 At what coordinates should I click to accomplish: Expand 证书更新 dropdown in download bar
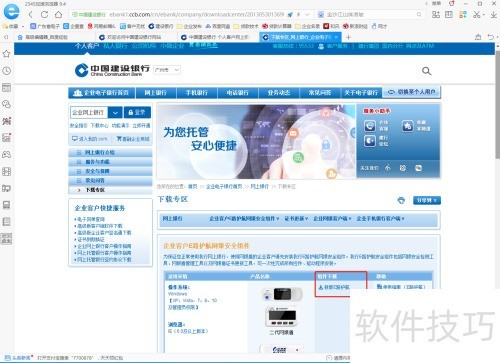point(296,219)
